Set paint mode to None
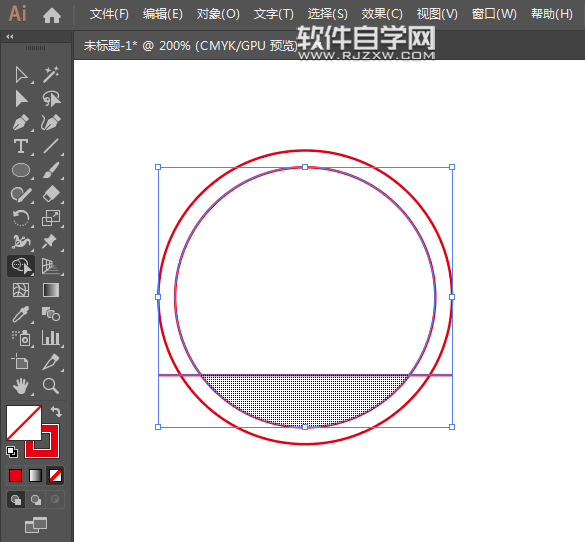The height and width of the screenshot is (542, 585). (56, 476)
